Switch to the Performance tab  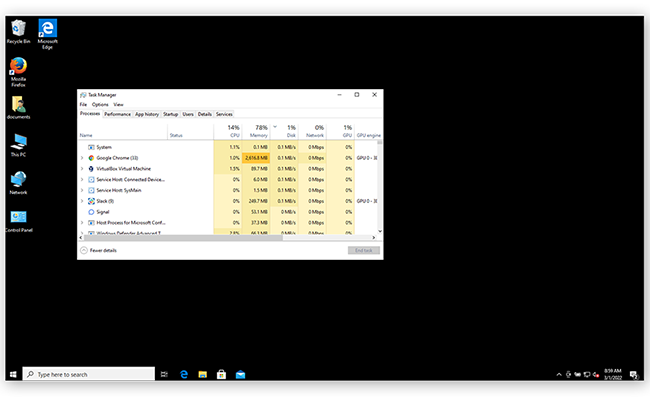(x=117, y=114)
